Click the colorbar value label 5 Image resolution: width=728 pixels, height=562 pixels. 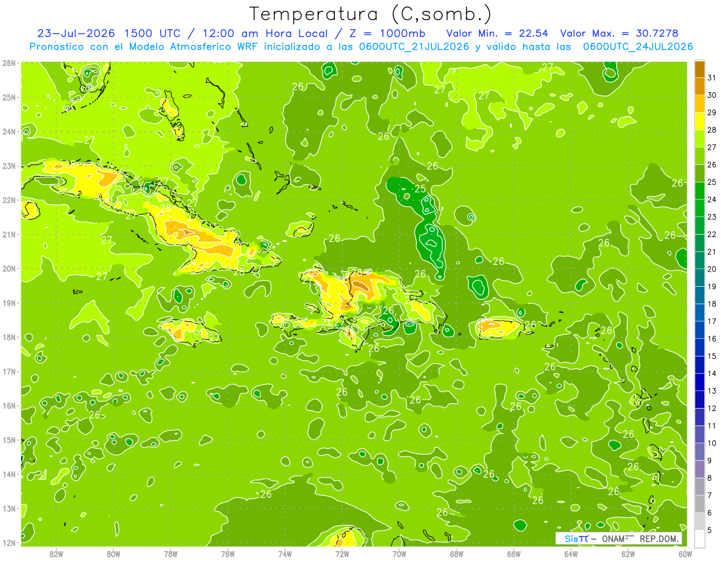point(710,530)
